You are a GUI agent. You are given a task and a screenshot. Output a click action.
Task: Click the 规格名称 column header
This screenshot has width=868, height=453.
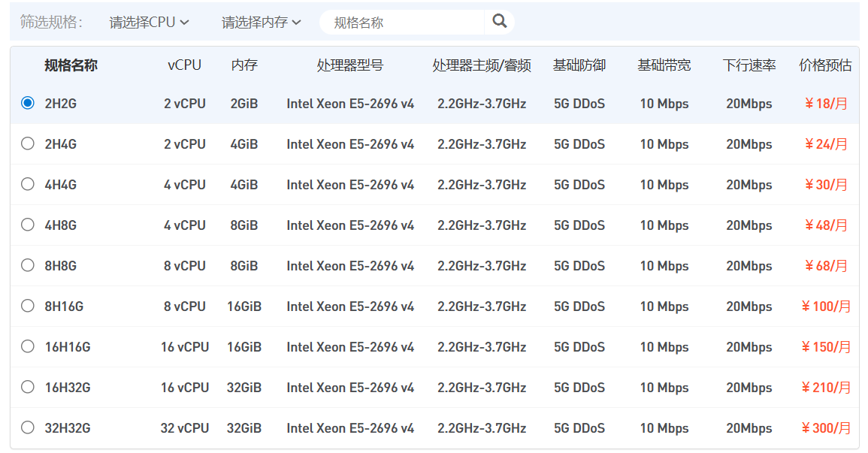coord(71,65)
